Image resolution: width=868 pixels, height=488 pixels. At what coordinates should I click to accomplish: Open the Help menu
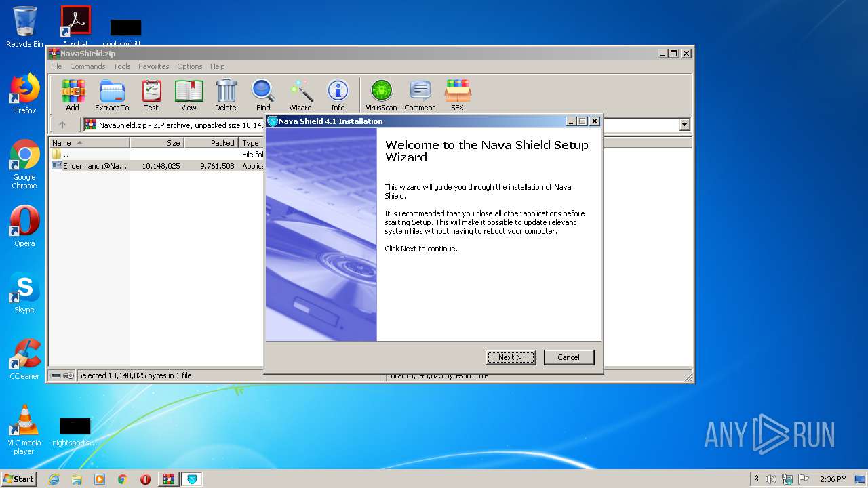[x=217, y=66]
